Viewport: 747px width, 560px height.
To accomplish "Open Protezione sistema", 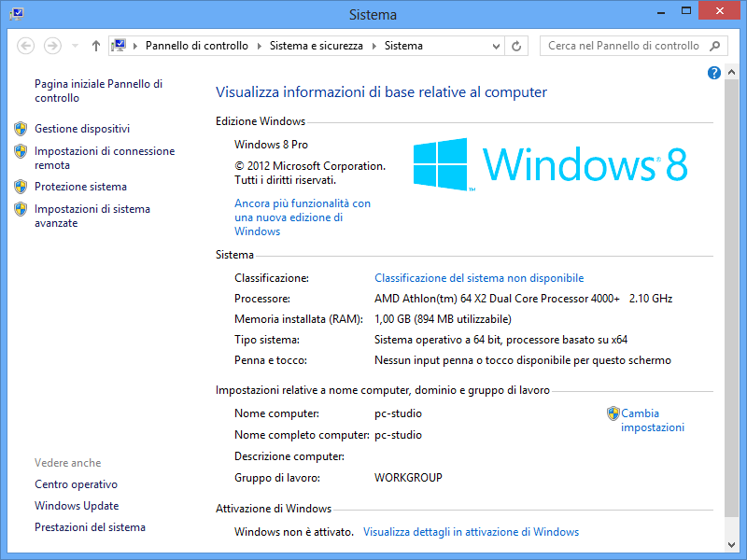I will (80, 187).
